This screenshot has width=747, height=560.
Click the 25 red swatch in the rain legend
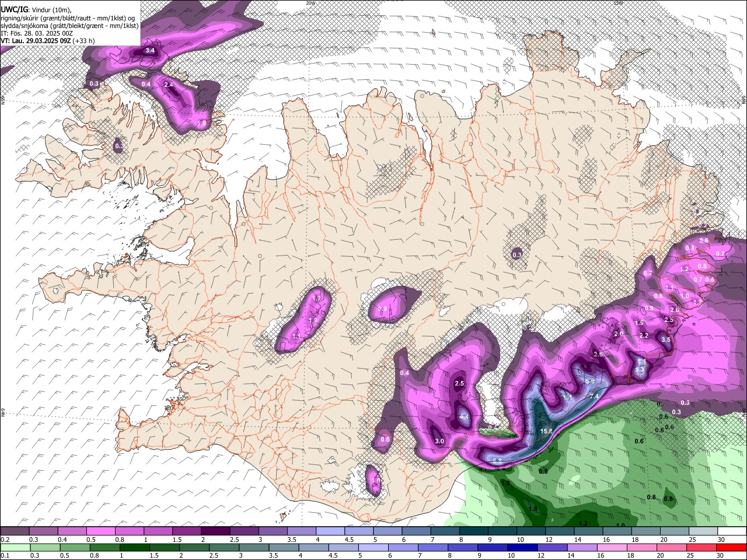pos(702,547)
